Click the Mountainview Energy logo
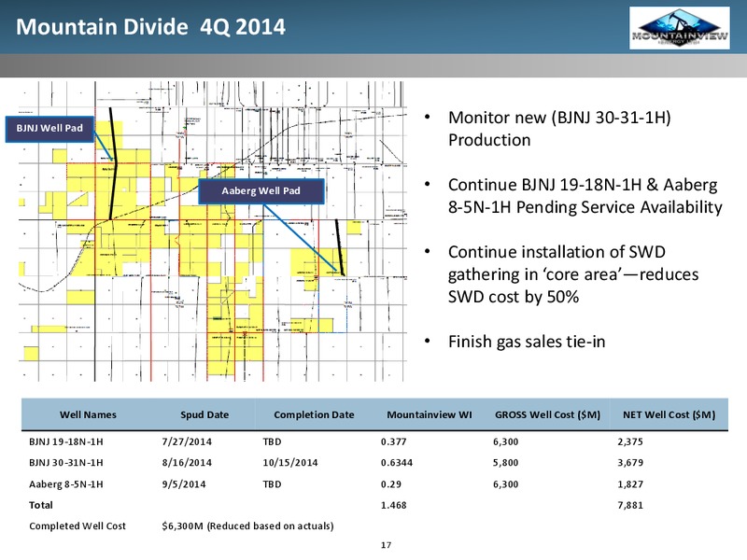 point(680,28)
